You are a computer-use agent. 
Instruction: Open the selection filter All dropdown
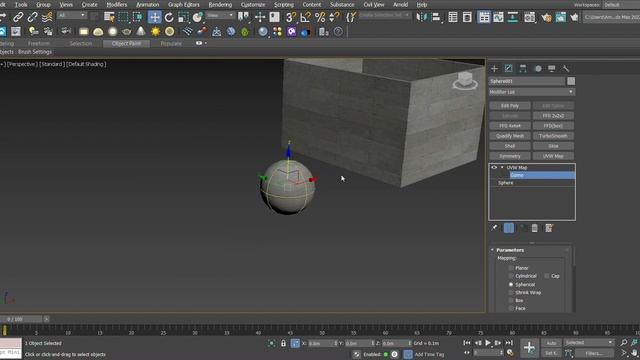point(71,15)
